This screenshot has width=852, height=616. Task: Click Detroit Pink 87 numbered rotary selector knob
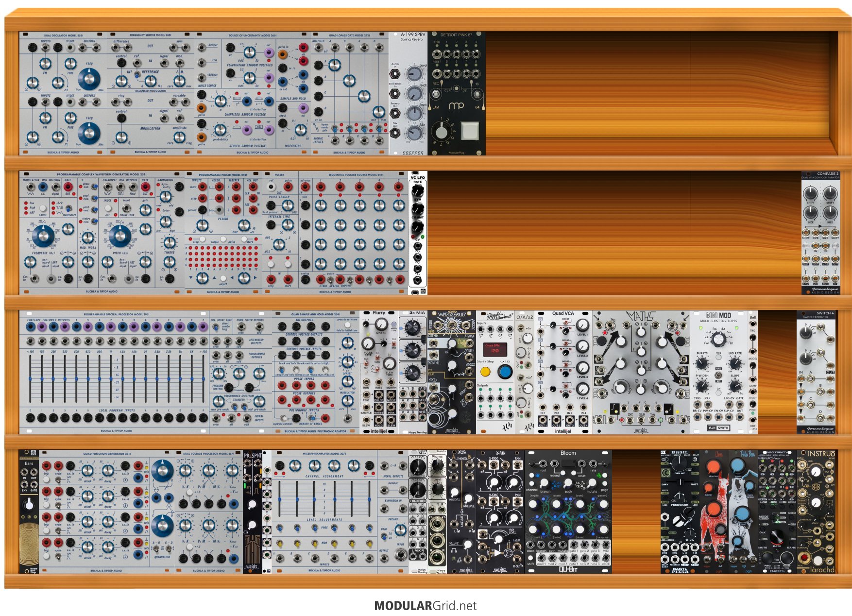pyautogui.click(x=441, y=131)
